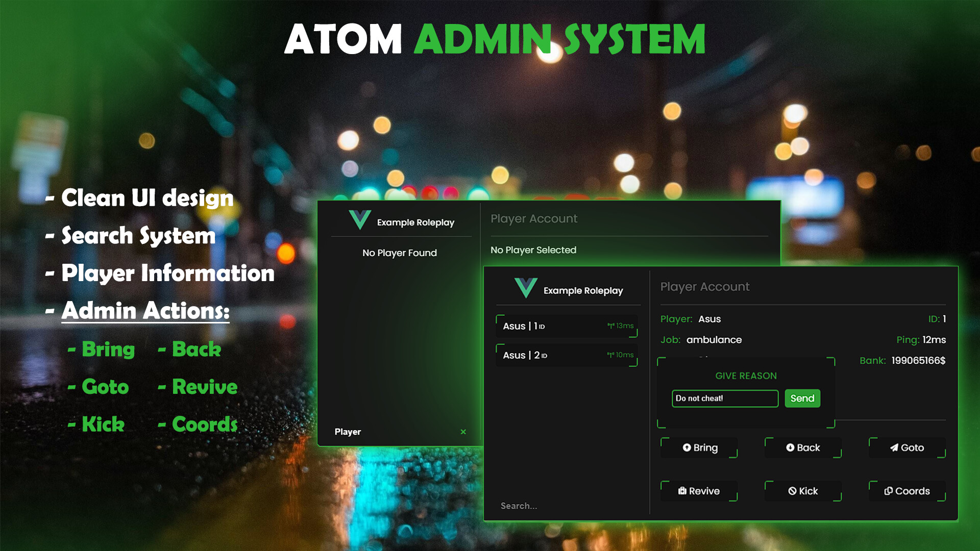
Task: Click the 'Admin Actions:' underlined heading
Action: pyautogui.click(x=145, y=311)
